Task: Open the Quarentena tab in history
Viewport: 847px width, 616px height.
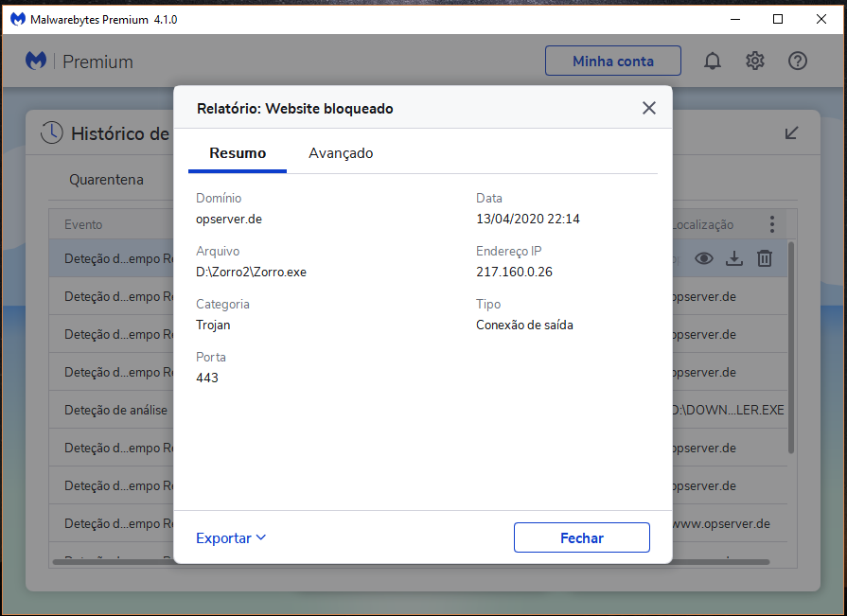Action: (x=106, y=180)
